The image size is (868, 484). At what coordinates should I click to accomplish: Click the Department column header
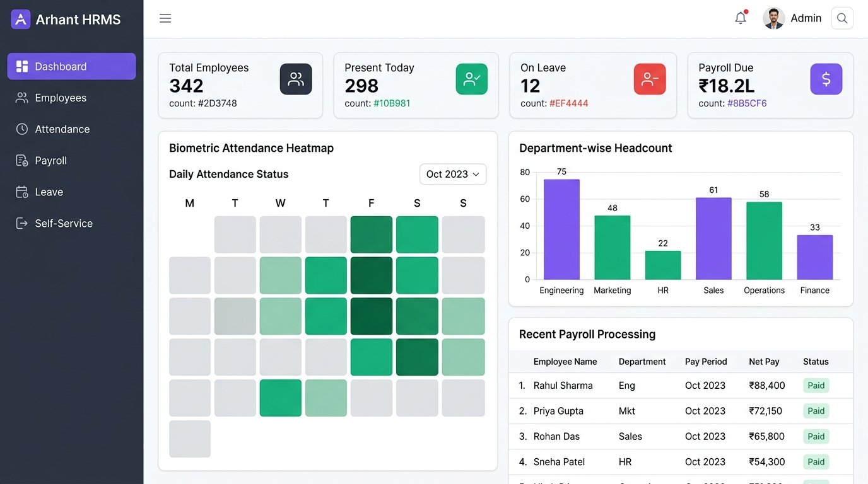tap(642, 362)
